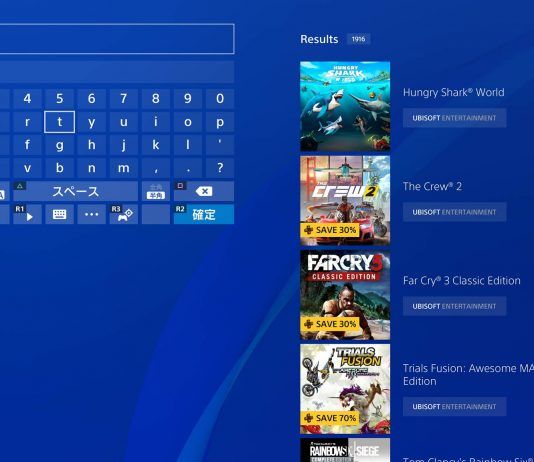This screenshot has height=462, width=534.
Task: Click Ubisoft Entertainment tag under The Crew 2
Action: pyautogui.click(x=454, y=212)
